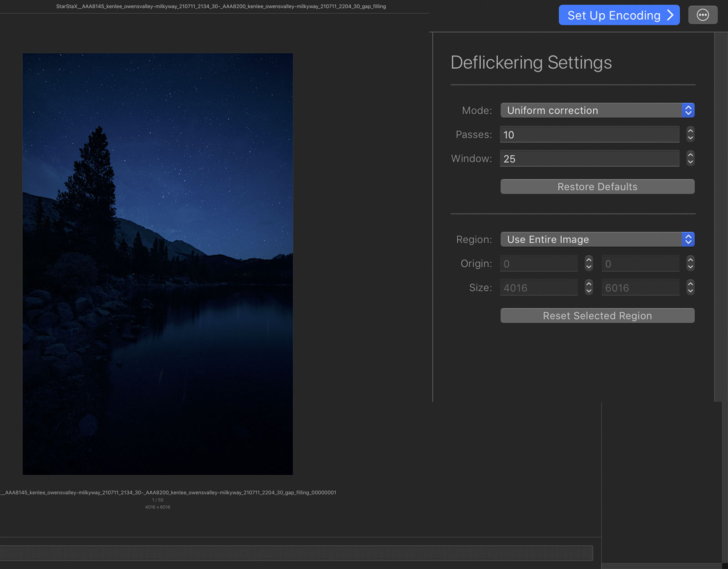728x569 pixels.
Task: Increase the Window value with stepper up arrow
Action: (690, 155)
